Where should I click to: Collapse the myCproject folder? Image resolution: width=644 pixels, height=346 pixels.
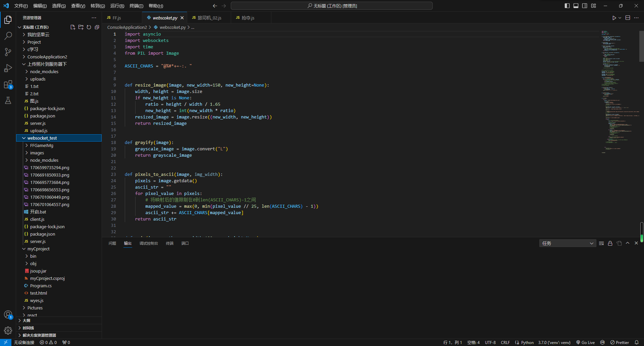(59, 249)
